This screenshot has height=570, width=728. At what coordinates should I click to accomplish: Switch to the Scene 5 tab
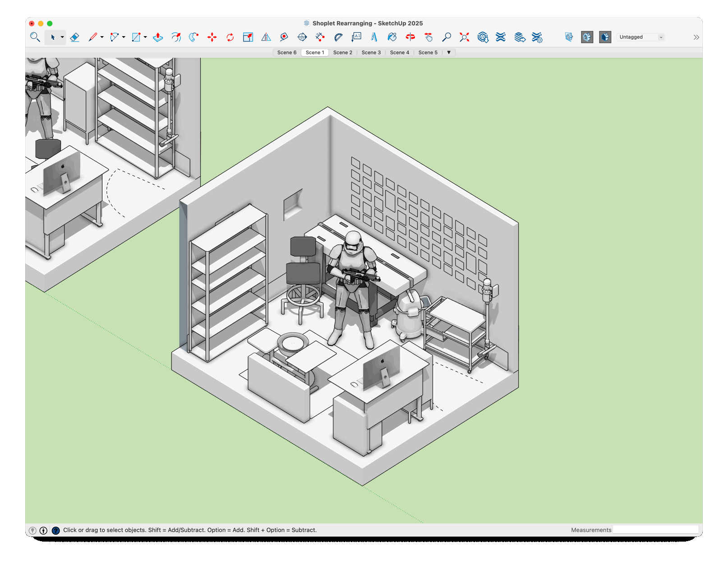(428, 52)
